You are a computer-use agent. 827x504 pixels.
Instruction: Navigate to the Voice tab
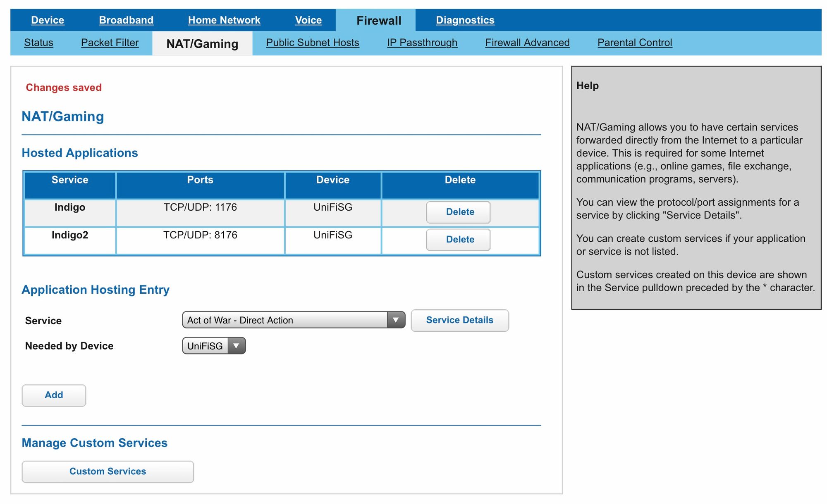click(308, 20)
